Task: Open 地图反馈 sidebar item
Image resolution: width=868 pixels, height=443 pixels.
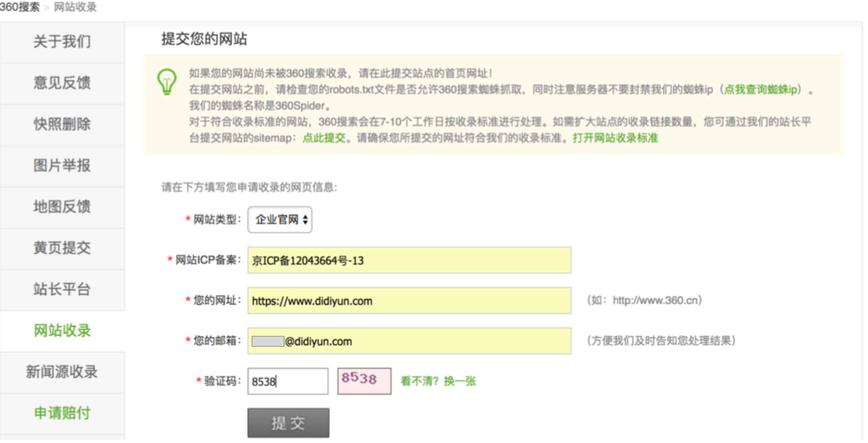Action: [62, 207]
